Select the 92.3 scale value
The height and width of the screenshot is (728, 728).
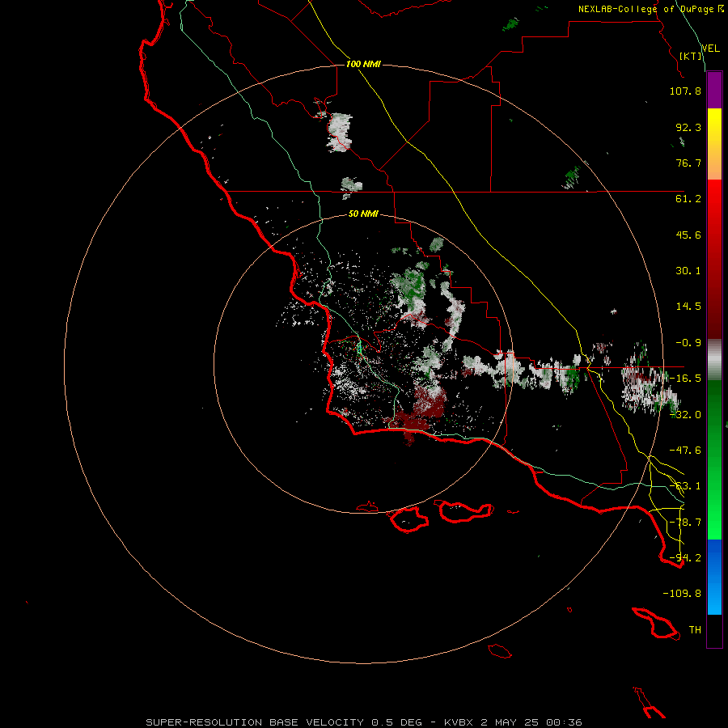pos(688,127)
